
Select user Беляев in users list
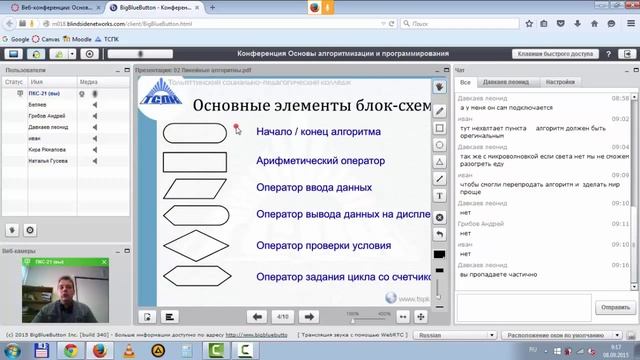tap(37, 105)
